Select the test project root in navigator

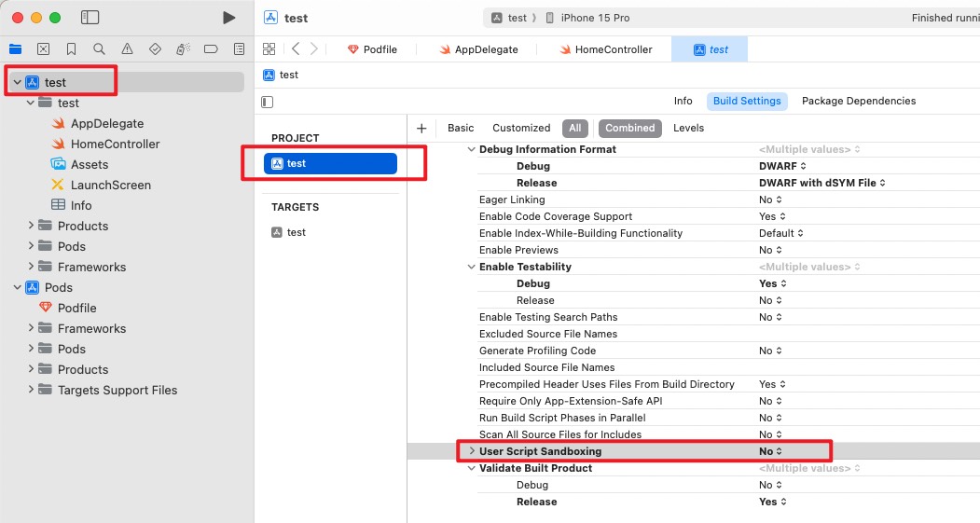coord(55,82)
